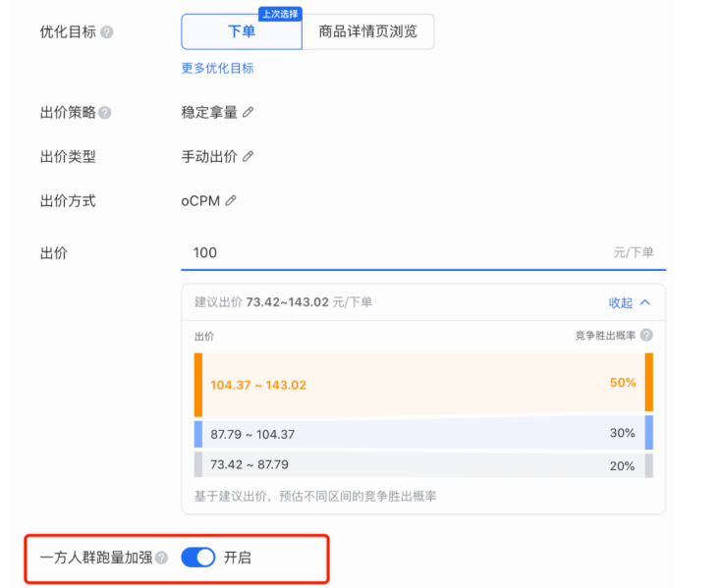Click the 稳定拿量 strategy text
Viewport: 721px width, 588px height.
tap(209, 113)
